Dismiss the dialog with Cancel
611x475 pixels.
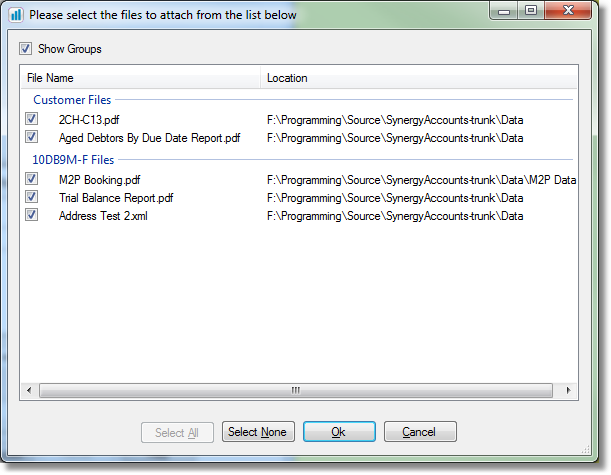[419, 432]
